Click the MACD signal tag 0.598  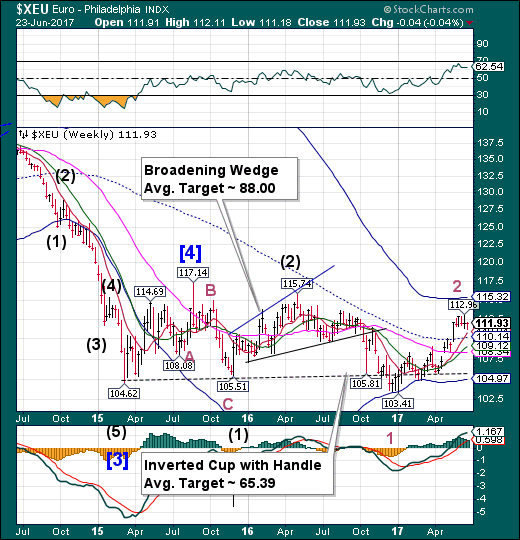coord(489,440)
